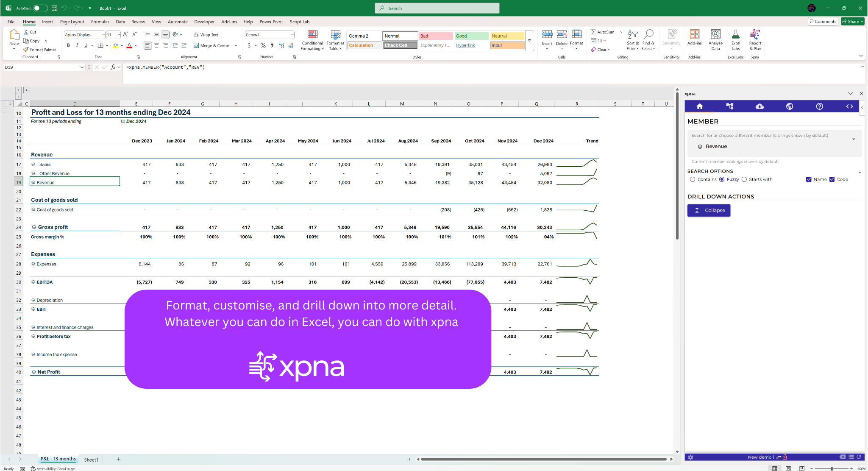This screenshot has height=471, width=868.
Task: Open the Report & Plan ribbon icon
Action: click(755, 39)
